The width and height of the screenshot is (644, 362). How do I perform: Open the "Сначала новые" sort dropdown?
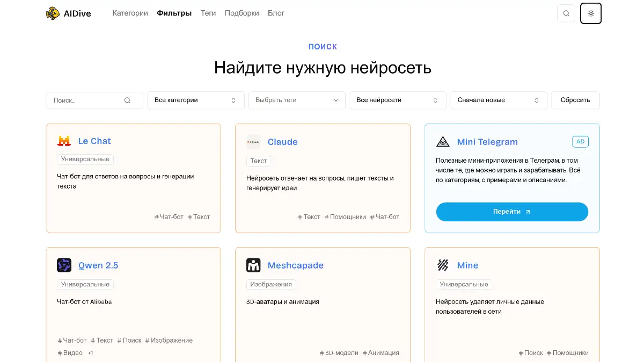click(x=498, y=100)
